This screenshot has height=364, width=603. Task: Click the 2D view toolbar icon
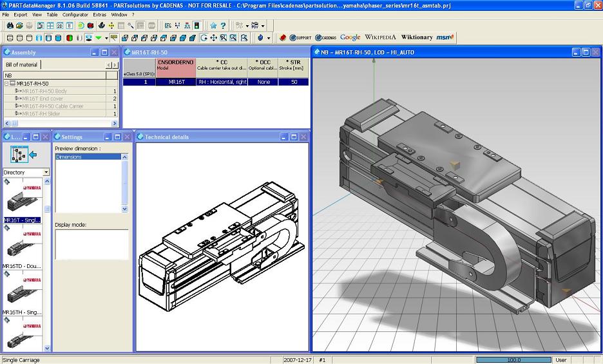pyautogui.click(x=60, y=26)
